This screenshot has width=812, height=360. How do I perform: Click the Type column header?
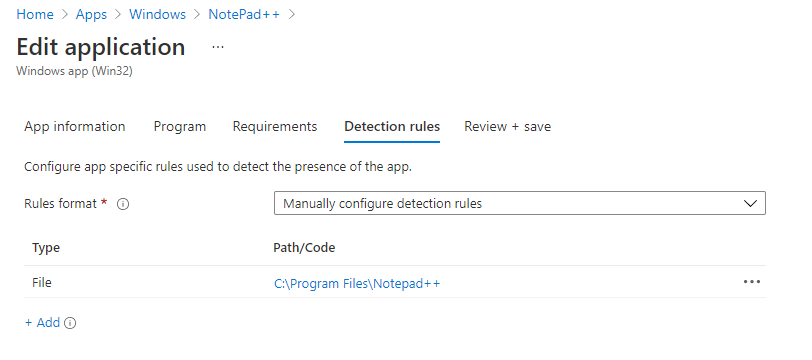click(46, 248)
